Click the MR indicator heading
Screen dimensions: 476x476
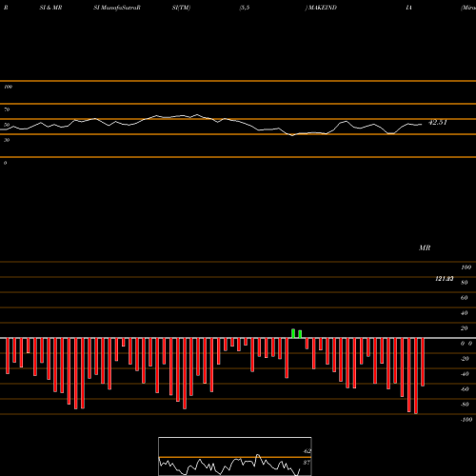425,248
